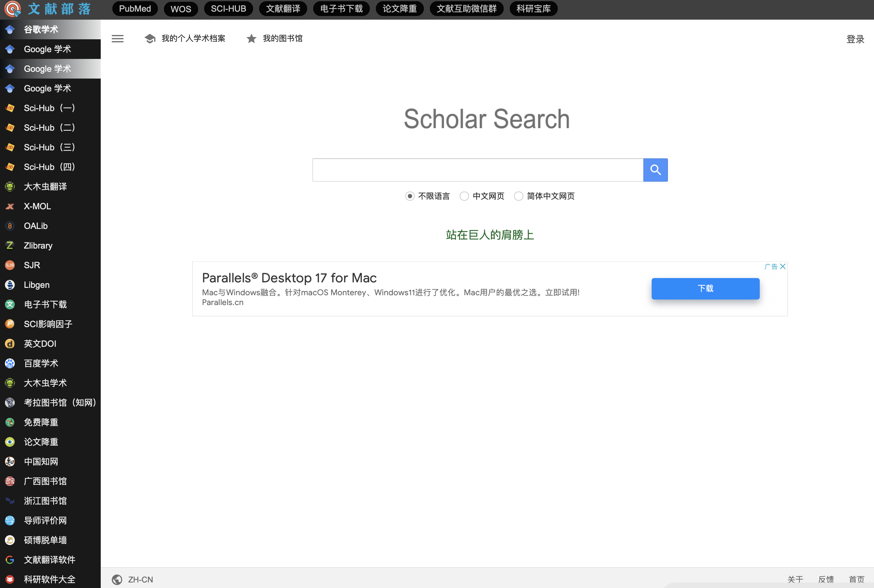Click the 硕博脱单墙 sidebar icon
Viewport: 874px width, 588px height.
pos(10,540)
